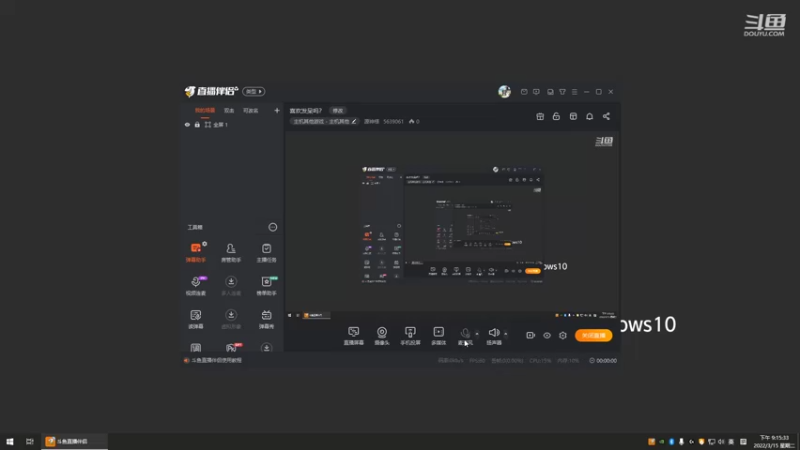800x450 pixels.
Task: Click the orange close-live button
Action: point(593,335)
